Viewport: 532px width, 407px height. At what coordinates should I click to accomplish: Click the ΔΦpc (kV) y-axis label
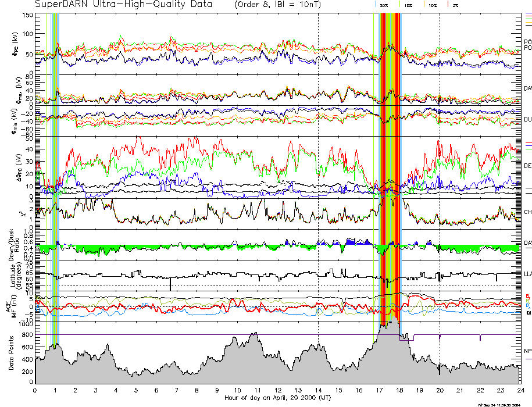[x=19, y=167]
